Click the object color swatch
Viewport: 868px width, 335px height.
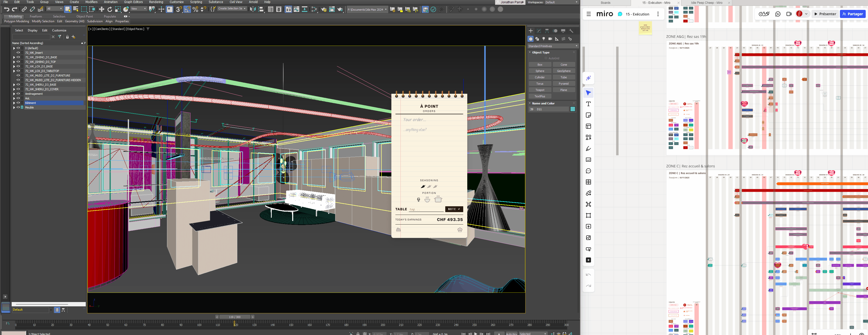tap(572, 109)
